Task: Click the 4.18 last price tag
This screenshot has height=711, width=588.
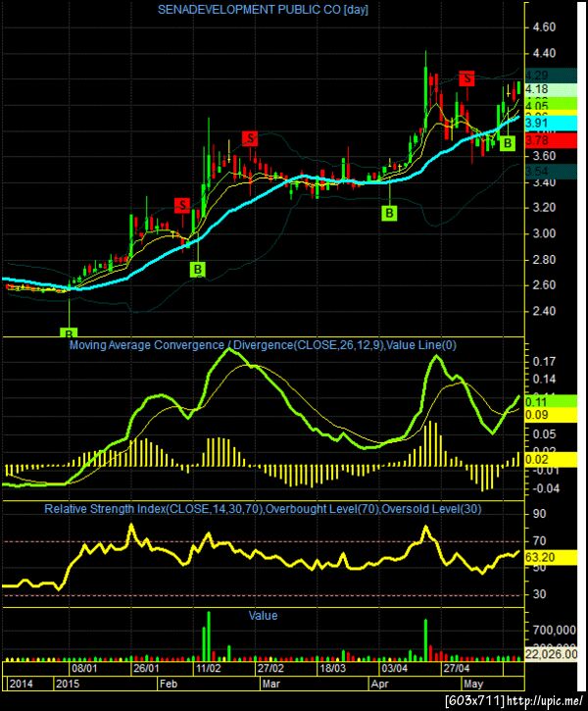Action: click(x=551, y=89)
